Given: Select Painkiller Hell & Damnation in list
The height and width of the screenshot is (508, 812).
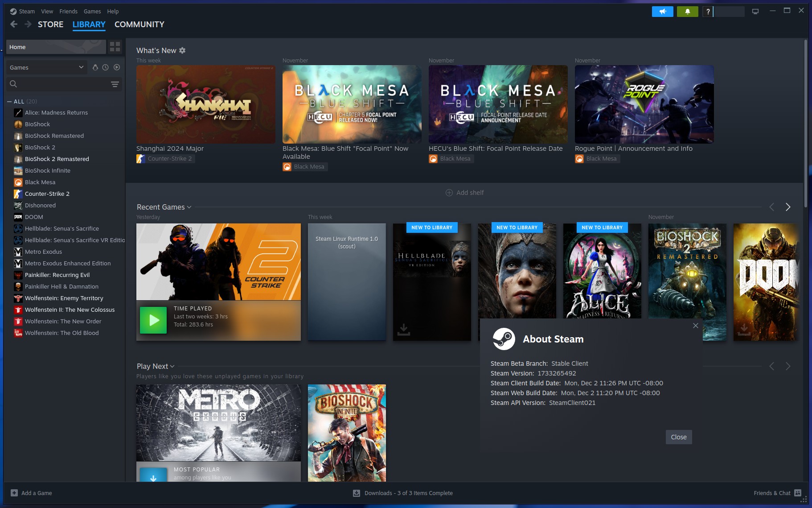Looking at the screenshot, I should [x=62, y=286].
